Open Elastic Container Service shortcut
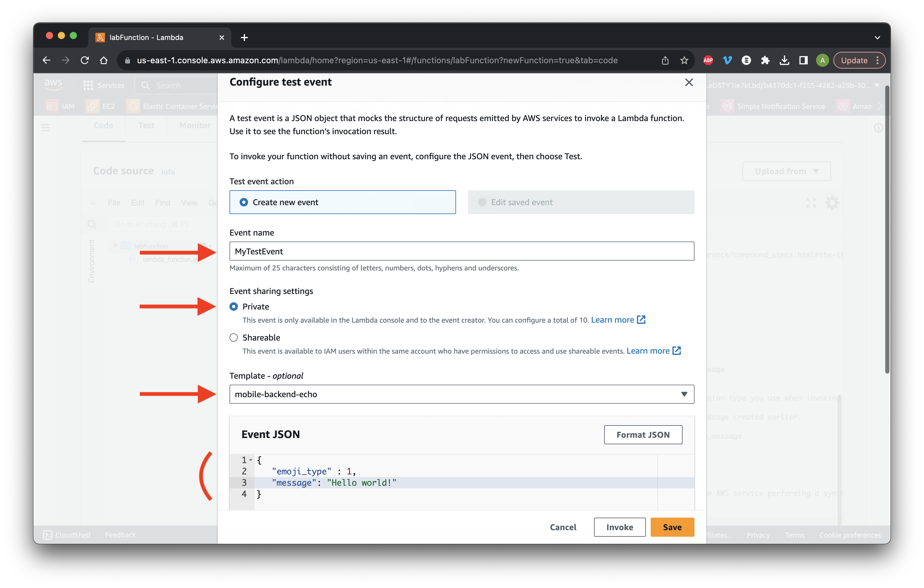The image size is (924, 588). point(172,106)
